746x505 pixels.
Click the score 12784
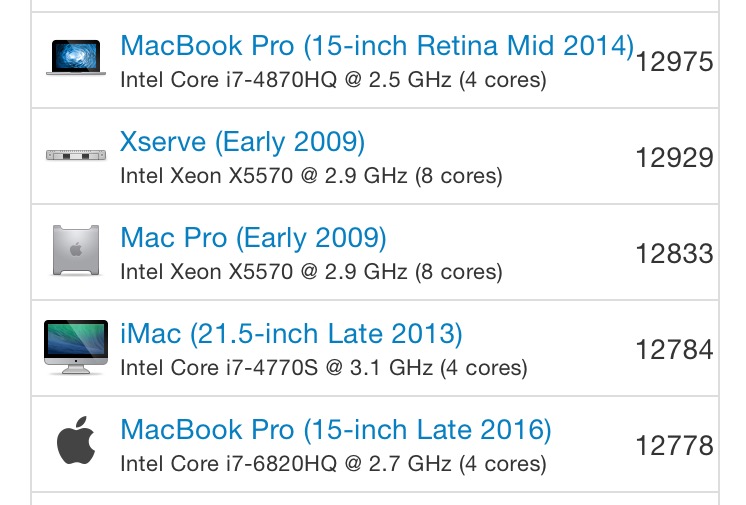pos(675,350)
